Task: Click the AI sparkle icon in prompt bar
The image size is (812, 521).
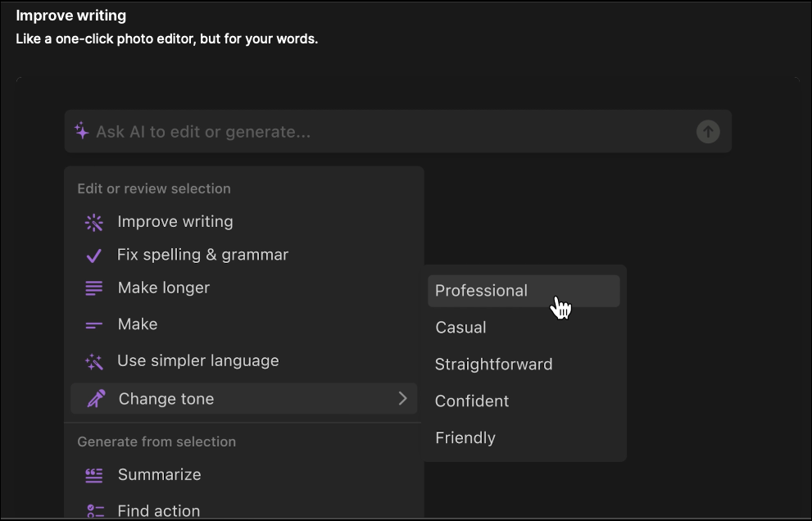Action: click(x=82, y=131)
